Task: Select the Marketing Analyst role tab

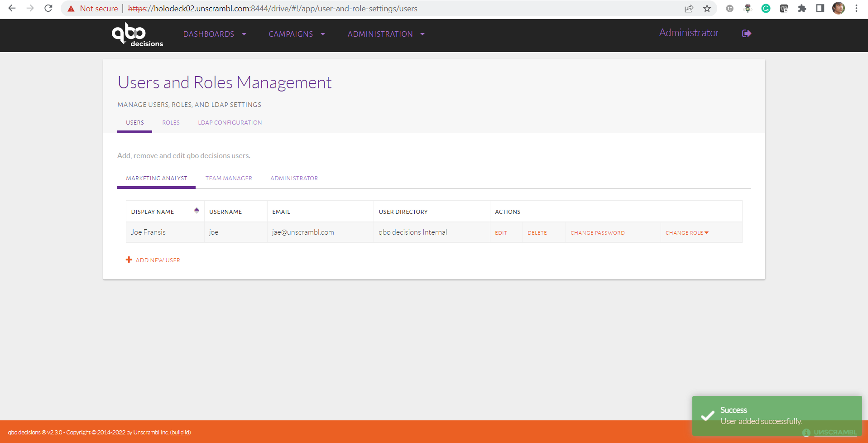Action: click(157, 178)
